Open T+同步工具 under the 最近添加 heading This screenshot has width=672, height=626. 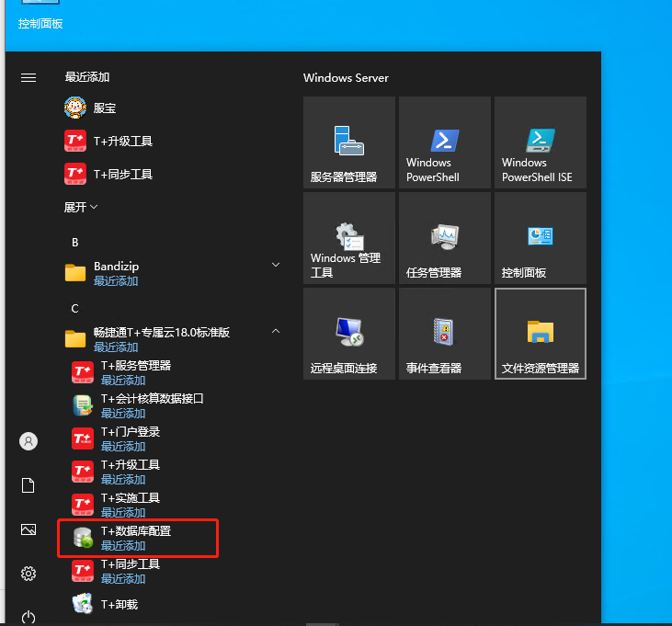click(171, 174)
